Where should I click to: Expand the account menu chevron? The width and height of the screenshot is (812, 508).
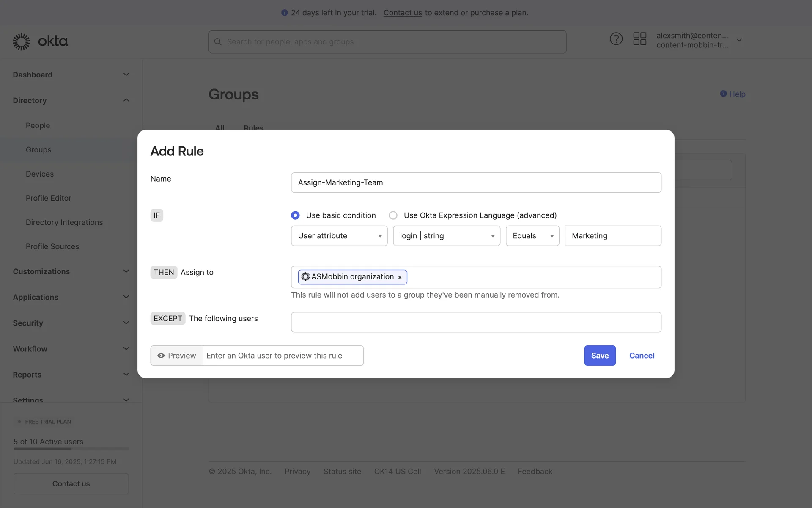739,40
